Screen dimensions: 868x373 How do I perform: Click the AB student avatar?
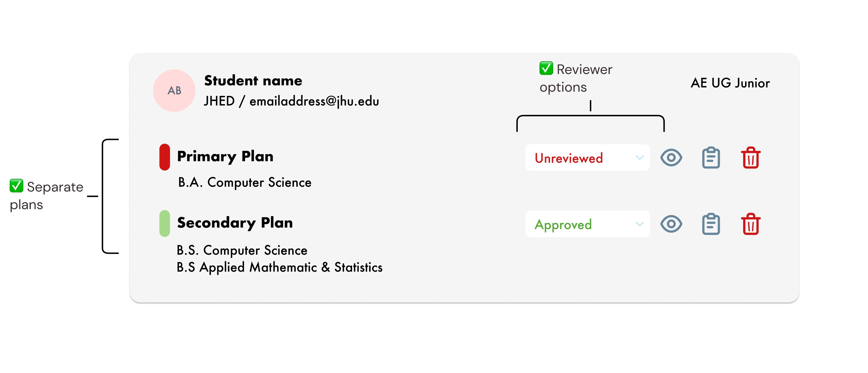click(x=174, y=91)
